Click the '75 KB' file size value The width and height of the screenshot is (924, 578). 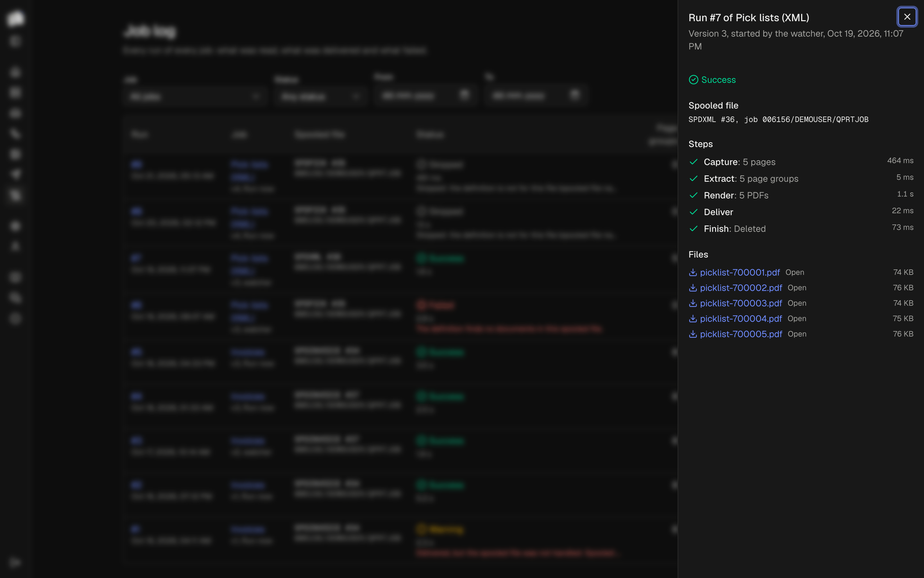click(903, 319)
